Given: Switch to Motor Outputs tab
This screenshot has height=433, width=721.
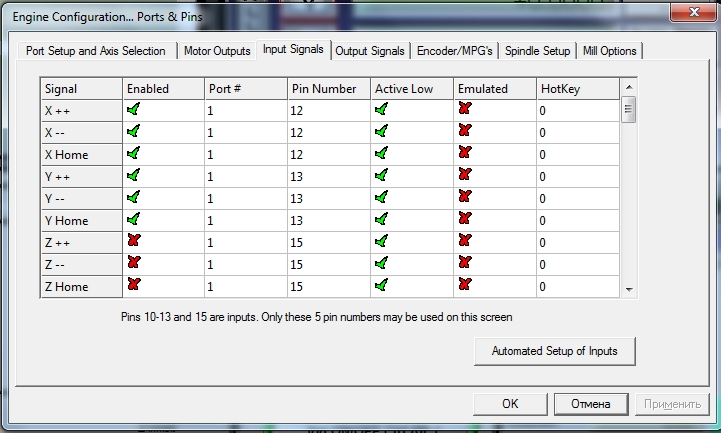Looking at the screenshot, I should [x=217, y=51].
